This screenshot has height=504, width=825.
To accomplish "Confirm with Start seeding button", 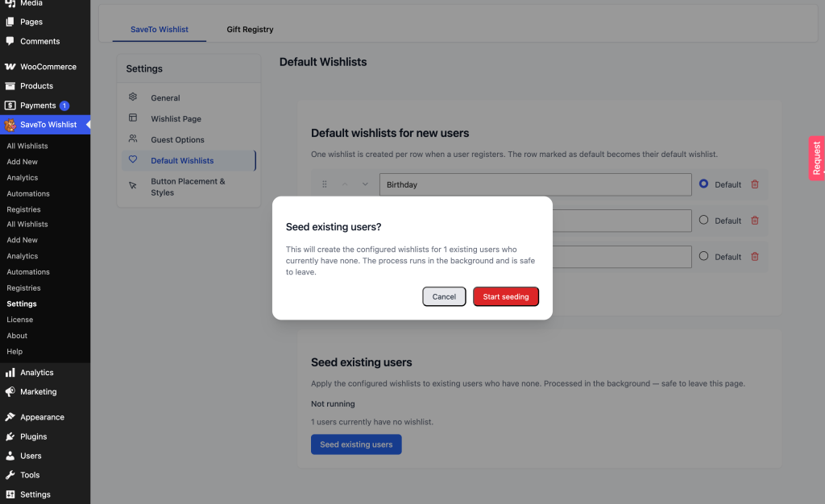I will (506, 297).
